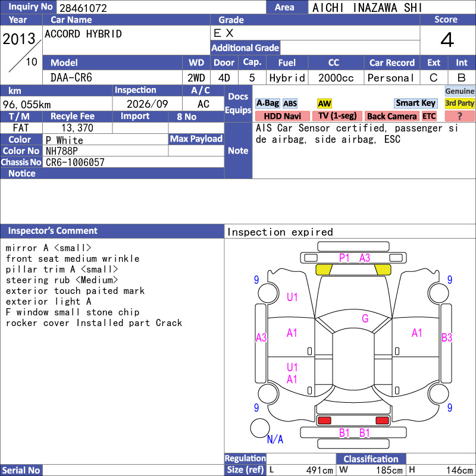Click the Chassis No CR6-1006057 field

tap(133, 162)
